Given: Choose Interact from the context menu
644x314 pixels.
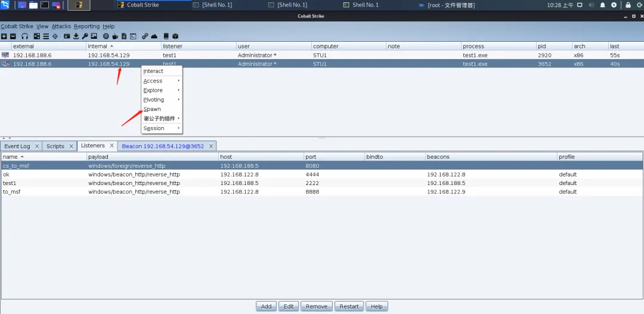Looking at the screenshot, I should point(162,71).
